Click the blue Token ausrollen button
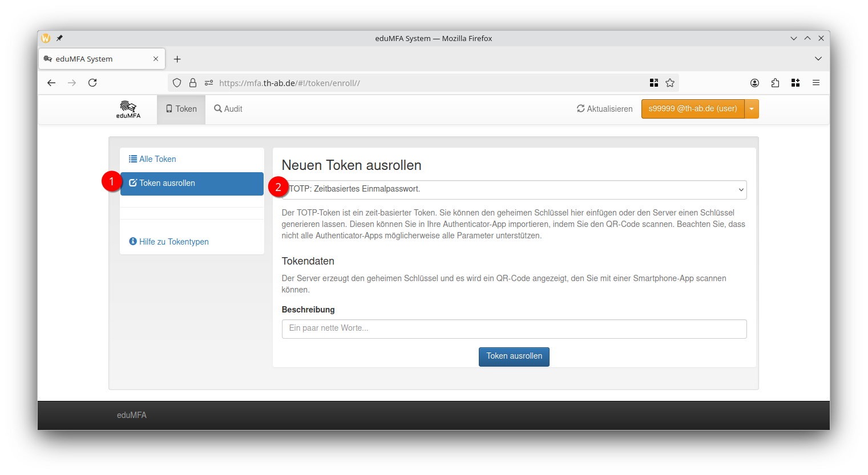Image resolution: width=868 pixels, height=475 pixels. [x=514, y=356]
